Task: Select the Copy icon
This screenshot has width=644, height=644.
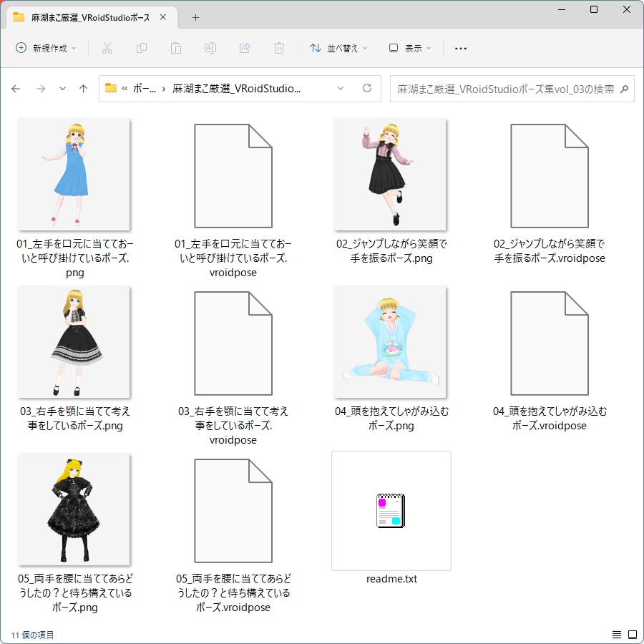Action: coord(142,47)
